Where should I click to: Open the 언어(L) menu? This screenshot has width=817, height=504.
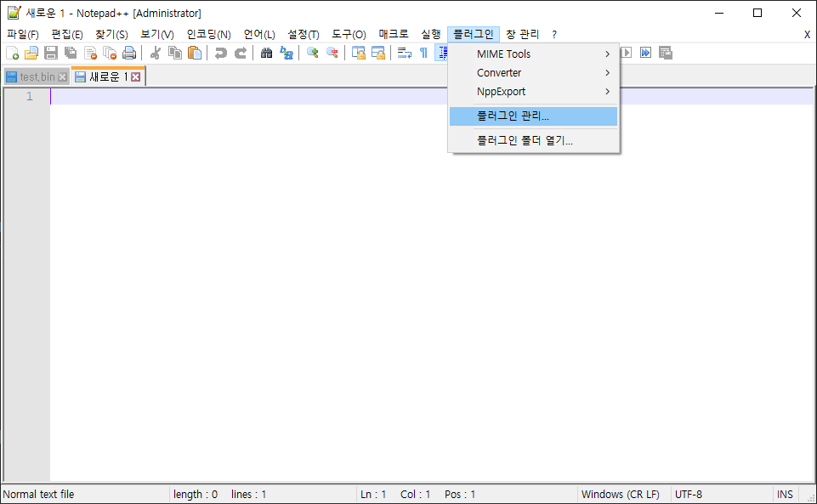click(259, 34)
